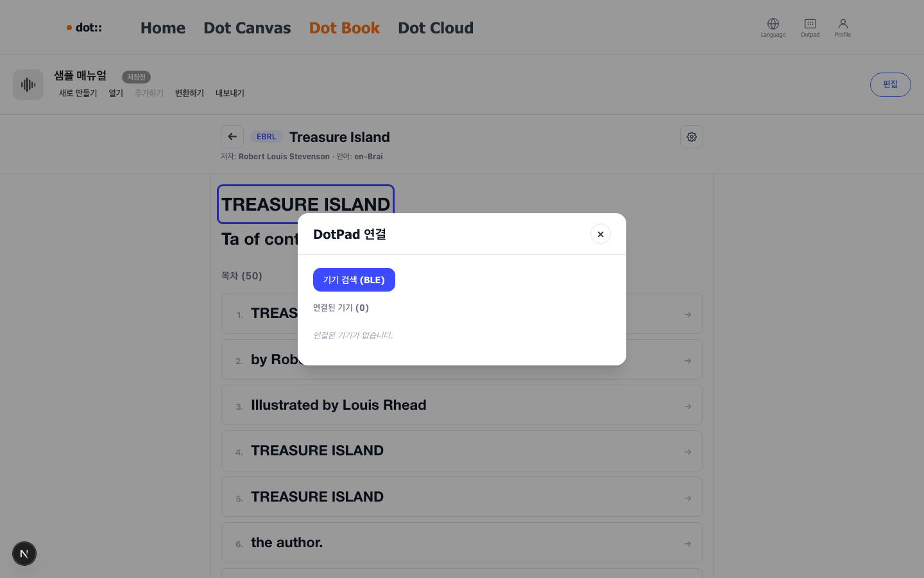Click the Next.js N badge icon
This screenshot has width=924, height=578.
pos(24,554)
